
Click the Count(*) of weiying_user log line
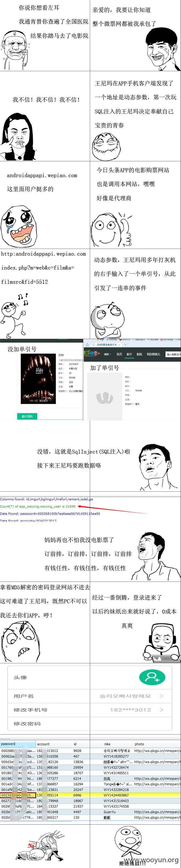[38, 506]
